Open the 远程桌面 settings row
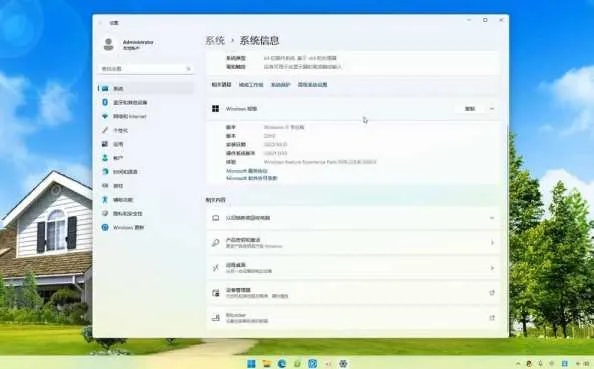The height and width of the screenshot is (369, 594). click(x=352, y=268)
